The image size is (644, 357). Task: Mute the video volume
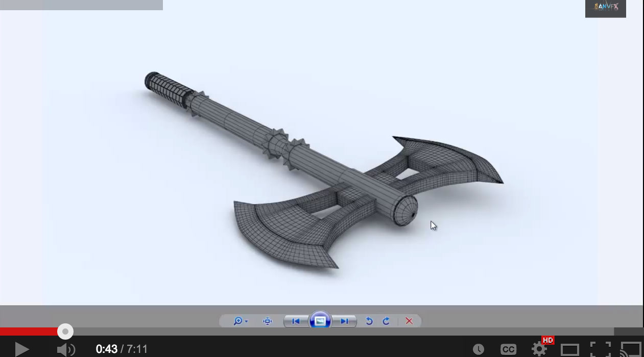65,349
